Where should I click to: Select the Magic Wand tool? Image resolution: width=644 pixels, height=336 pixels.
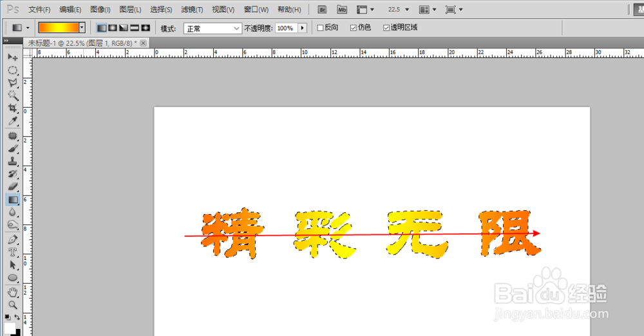click(13, 95)
